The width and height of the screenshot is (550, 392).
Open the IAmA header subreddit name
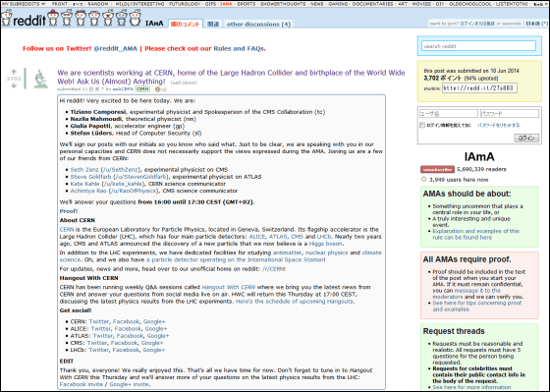154,24
